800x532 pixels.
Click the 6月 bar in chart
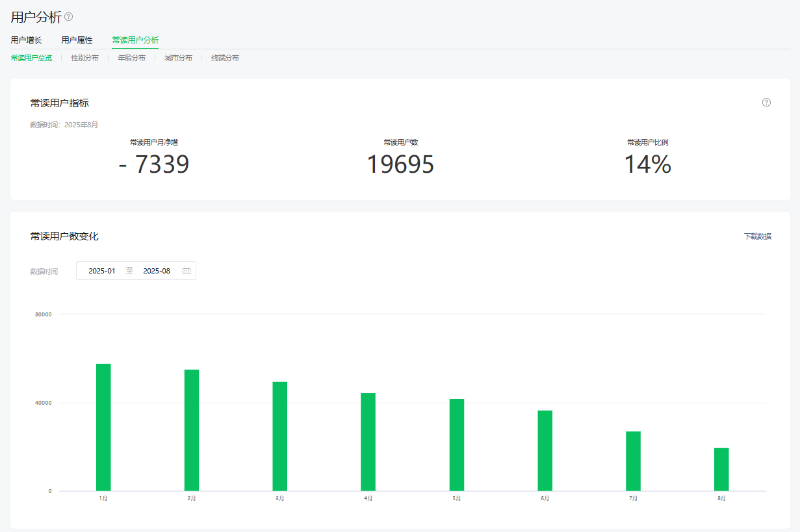click(x=545, y=451)
